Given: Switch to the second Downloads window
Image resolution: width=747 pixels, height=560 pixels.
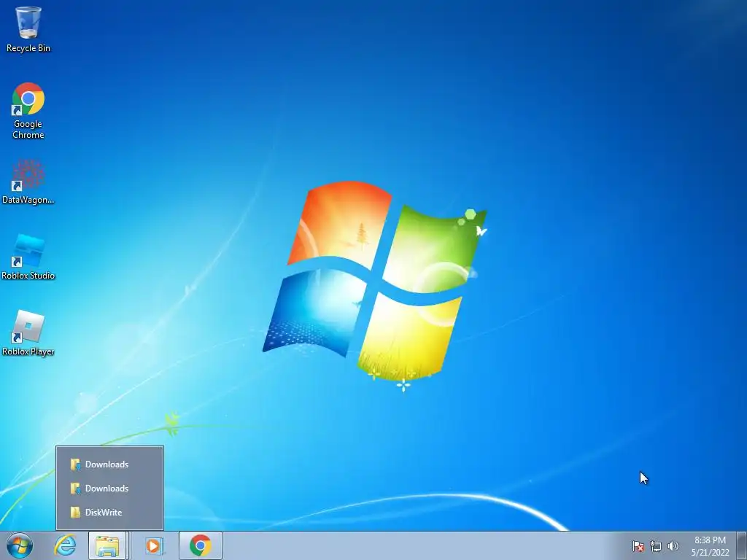Looking at the screenshot, I should tap(109, 488).
